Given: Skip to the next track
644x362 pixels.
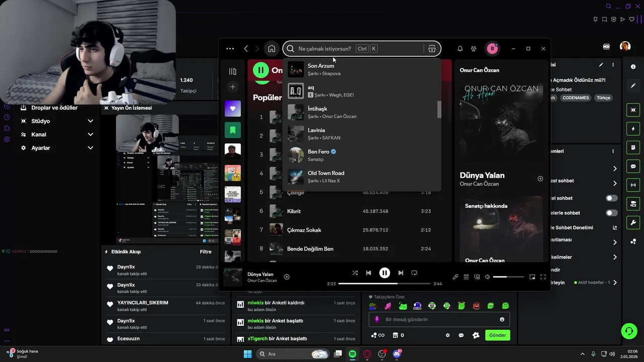Looking at the screenshot, I should pos(400,273).
